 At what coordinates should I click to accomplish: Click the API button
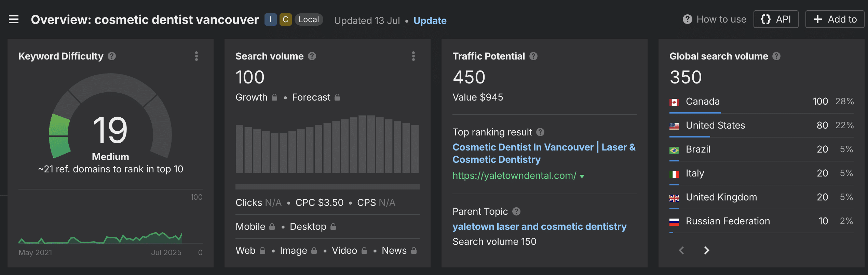[776, 19]
